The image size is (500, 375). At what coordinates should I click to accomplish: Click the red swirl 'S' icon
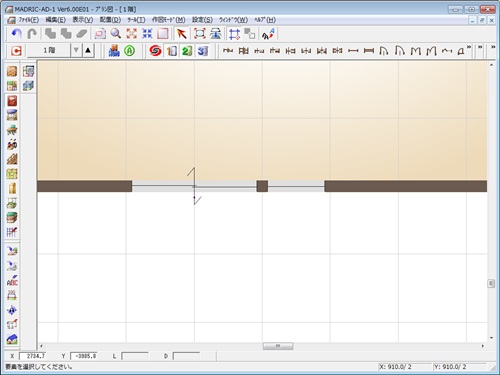pos(155,51)
